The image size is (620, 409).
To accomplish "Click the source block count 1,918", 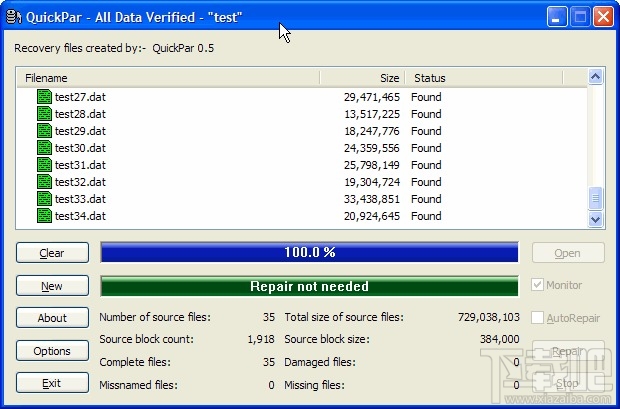I will coord(261,339).
